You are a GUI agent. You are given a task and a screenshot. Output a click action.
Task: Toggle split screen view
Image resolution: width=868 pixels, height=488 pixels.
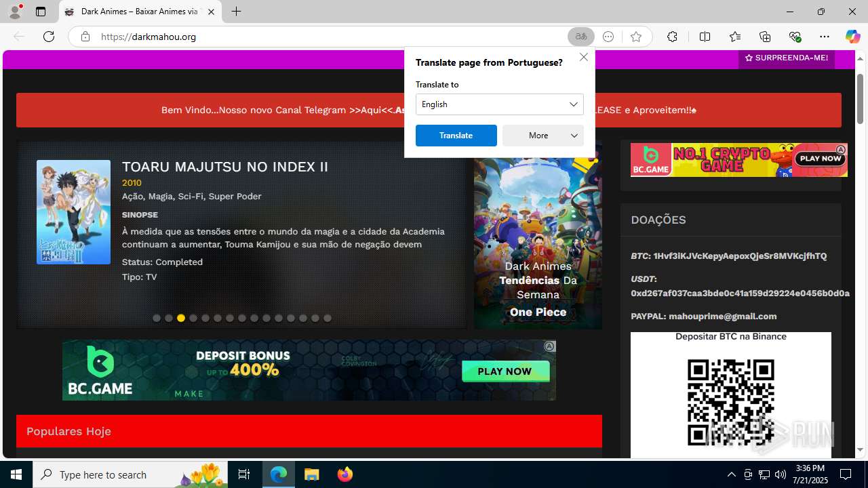tap(705, 37)
